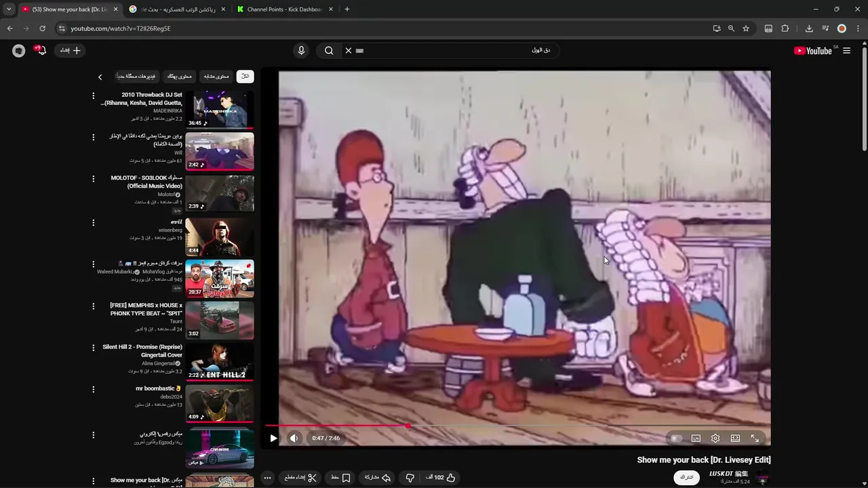868x488 pixels.
Task: Open Chrome extensions puzzle icon
Action: point(785,28)
